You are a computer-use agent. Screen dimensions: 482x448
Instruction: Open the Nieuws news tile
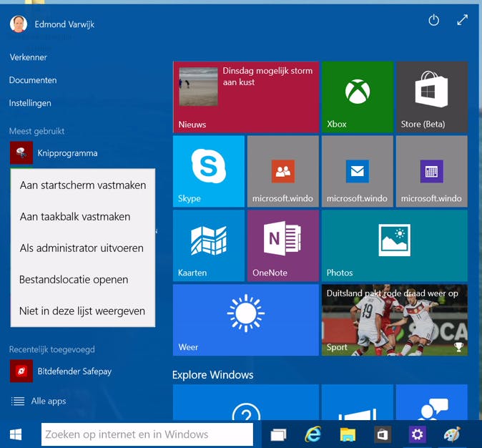click(x=246, y=97)
